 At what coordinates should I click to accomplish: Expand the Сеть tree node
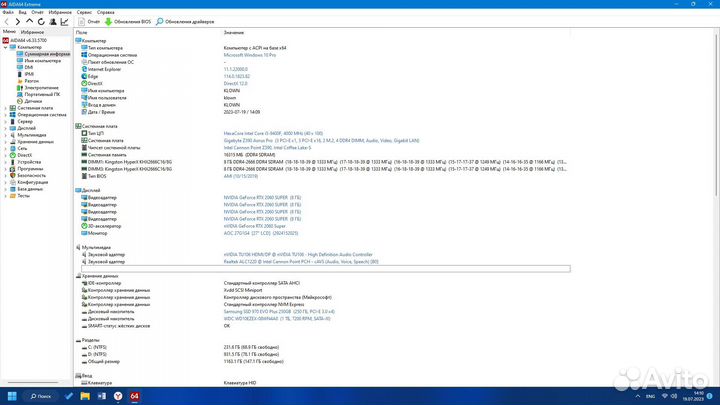click(x=6, y=148)
